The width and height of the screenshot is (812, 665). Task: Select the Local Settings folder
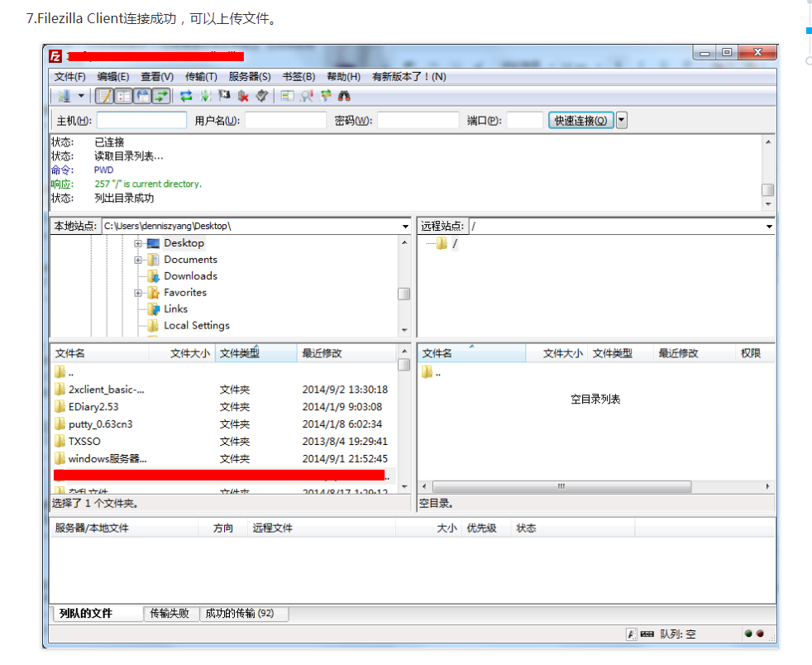(196, 326)
